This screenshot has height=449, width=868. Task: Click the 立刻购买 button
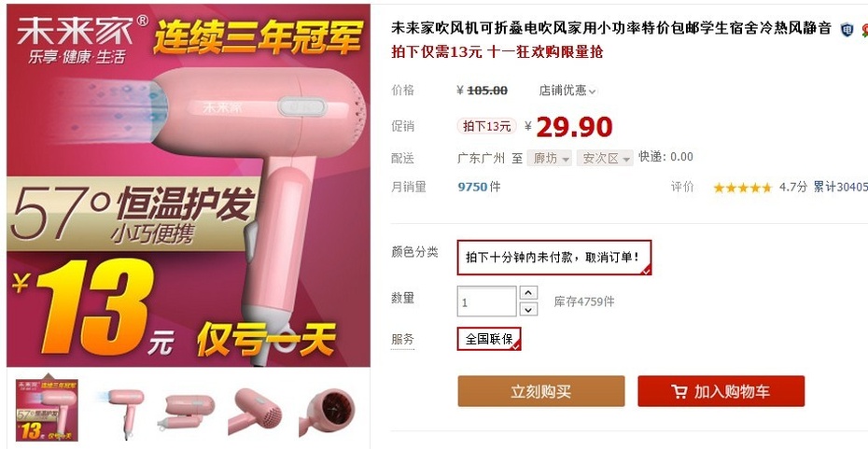point(540,391)
